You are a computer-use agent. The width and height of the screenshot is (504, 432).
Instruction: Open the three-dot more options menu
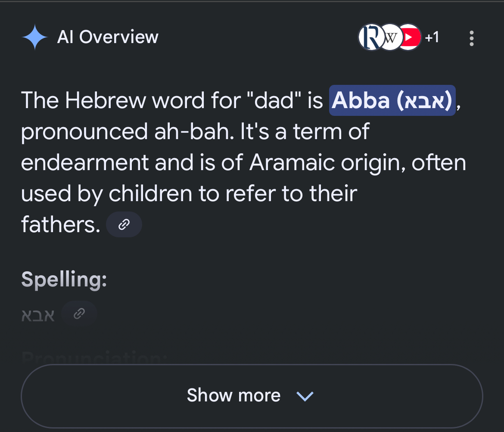[472, 38]
